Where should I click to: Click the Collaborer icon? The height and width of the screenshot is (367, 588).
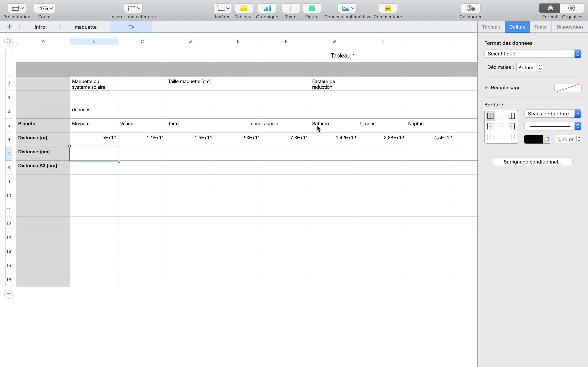point(470,8)
